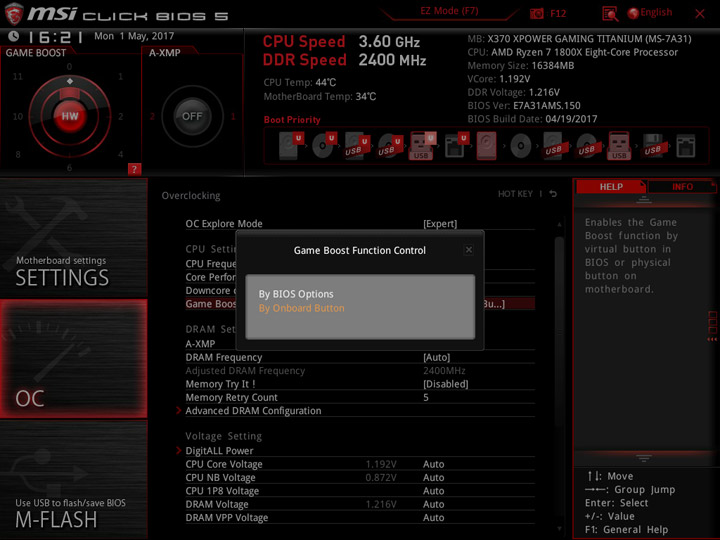Open the M-FLASH section
720x540 pixels.
tap(73, 480)
